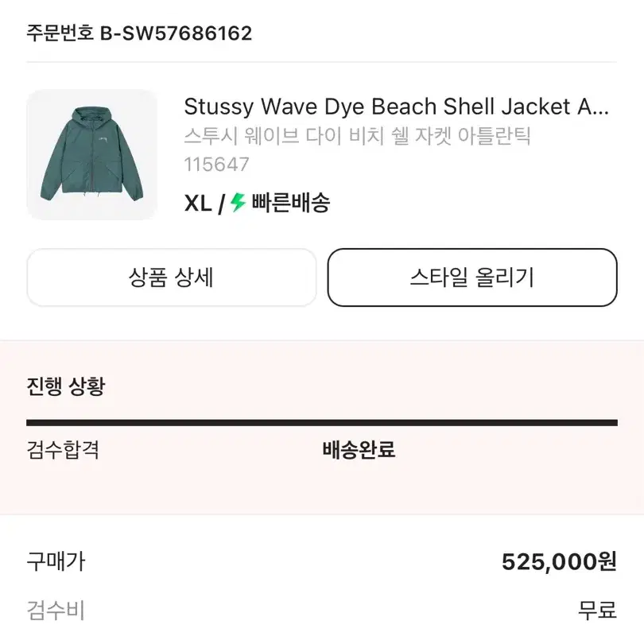Click the 주문번호 label text
The width and height of the screenshot is (644, 644).
click(x=60, y=33)
